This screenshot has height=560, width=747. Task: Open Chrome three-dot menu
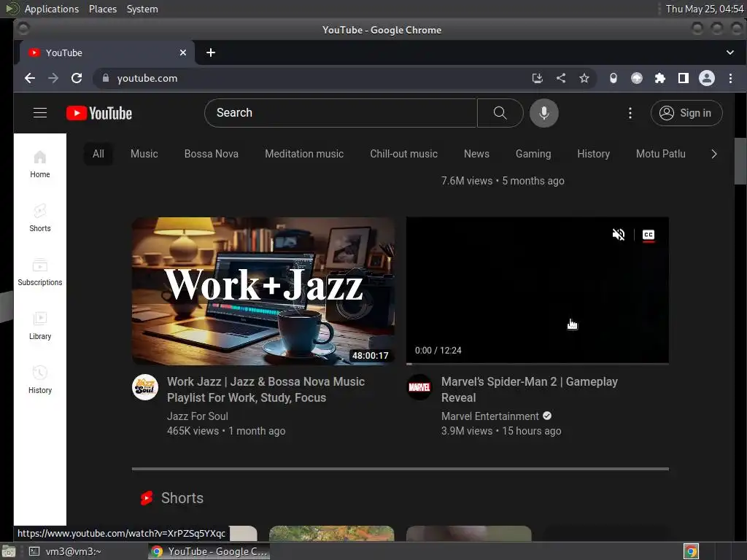point(730,78)
